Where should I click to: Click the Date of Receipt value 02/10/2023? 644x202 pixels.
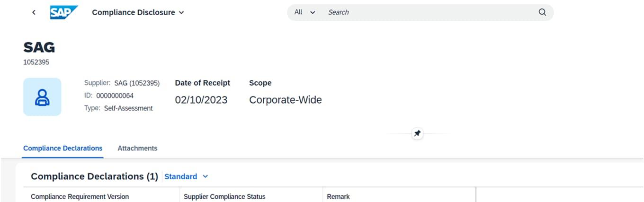[x=201, y=100]
